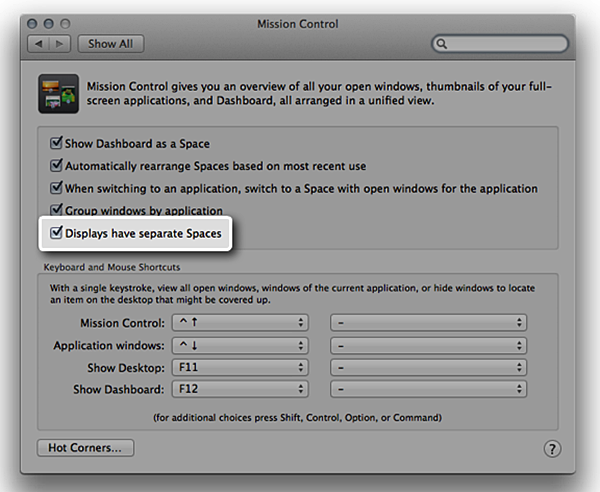Screen dimensions: 600x492
Task: Click the back arrow navigation button
Action: (x=39, y=44)
